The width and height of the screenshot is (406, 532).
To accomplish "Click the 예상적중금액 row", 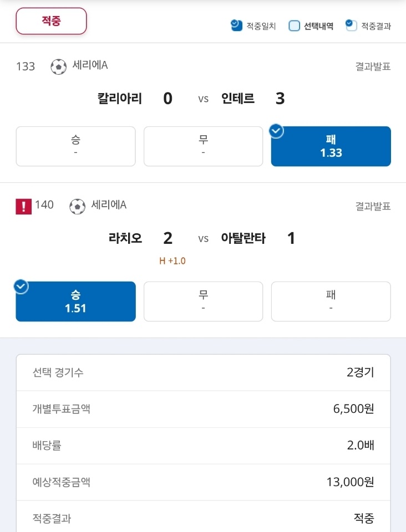I will click(203, 482).
